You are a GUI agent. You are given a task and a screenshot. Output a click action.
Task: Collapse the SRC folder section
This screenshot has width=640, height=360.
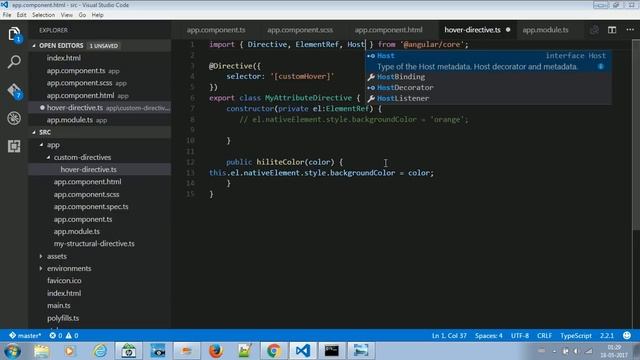point(34,132)
